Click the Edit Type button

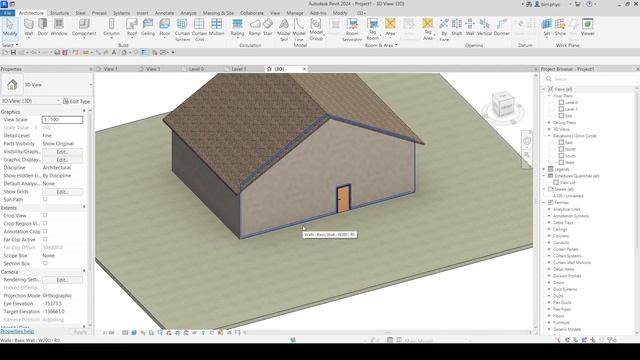(x=77, y=101)
